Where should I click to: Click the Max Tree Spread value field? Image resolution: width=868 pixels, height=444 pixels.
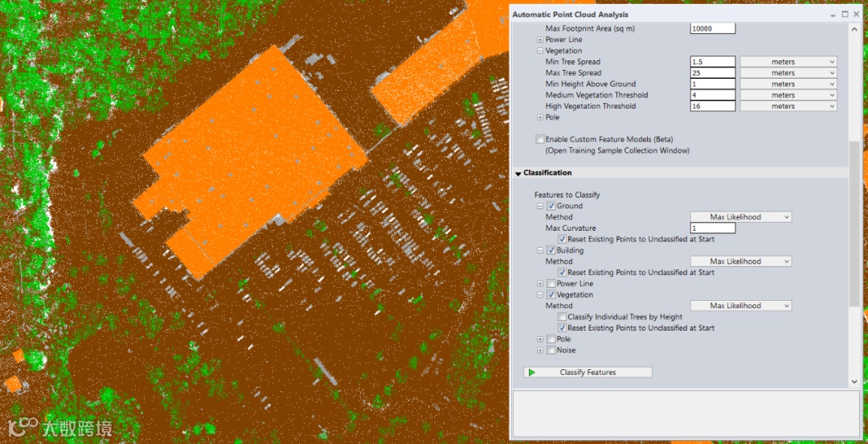pyautogui.click(x=713, y=72)
